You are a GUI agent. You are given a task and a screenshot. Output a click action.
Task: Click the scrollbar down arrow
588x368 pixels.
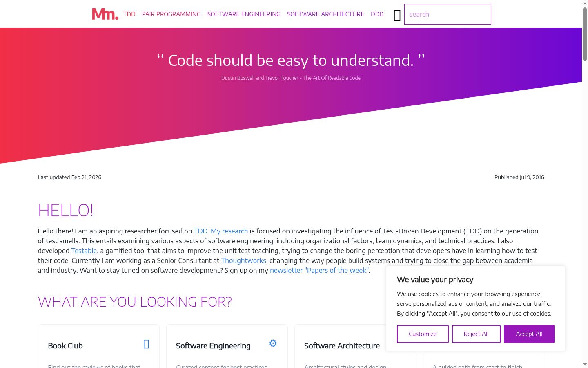[x=585, y=364]
